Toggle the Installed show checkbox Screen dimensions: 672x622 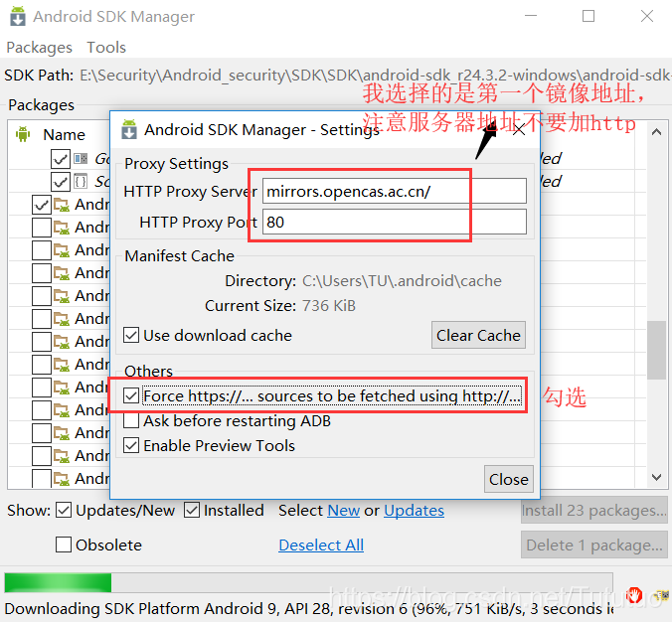coord(192,510)
